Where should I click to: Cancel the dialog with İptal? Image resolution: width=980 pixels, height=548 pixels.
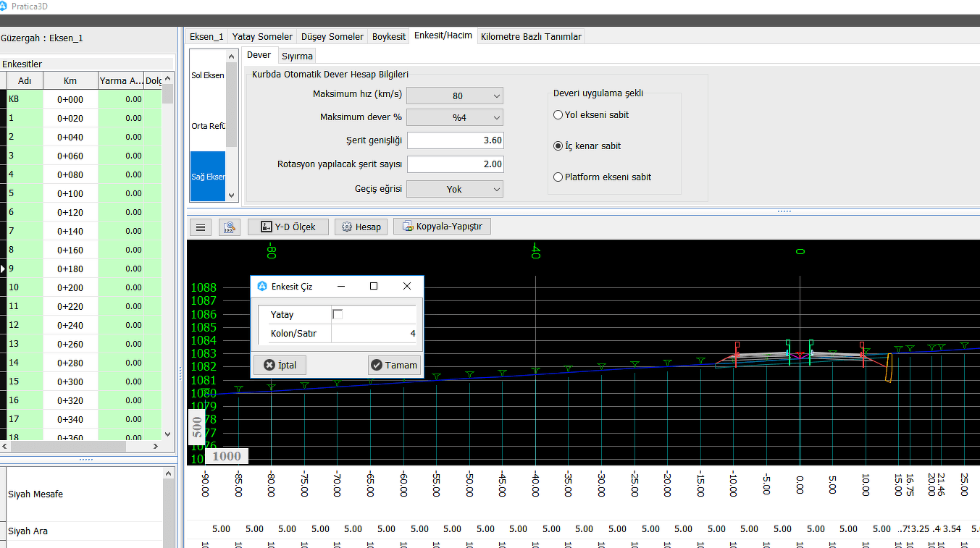280,365
